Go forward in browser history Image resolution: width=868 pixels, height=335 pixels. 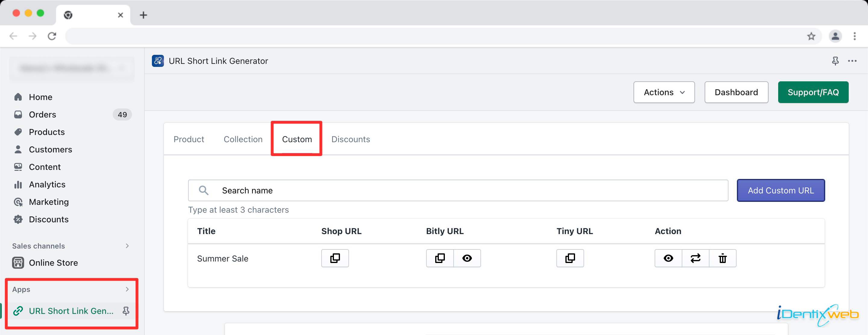32,36
